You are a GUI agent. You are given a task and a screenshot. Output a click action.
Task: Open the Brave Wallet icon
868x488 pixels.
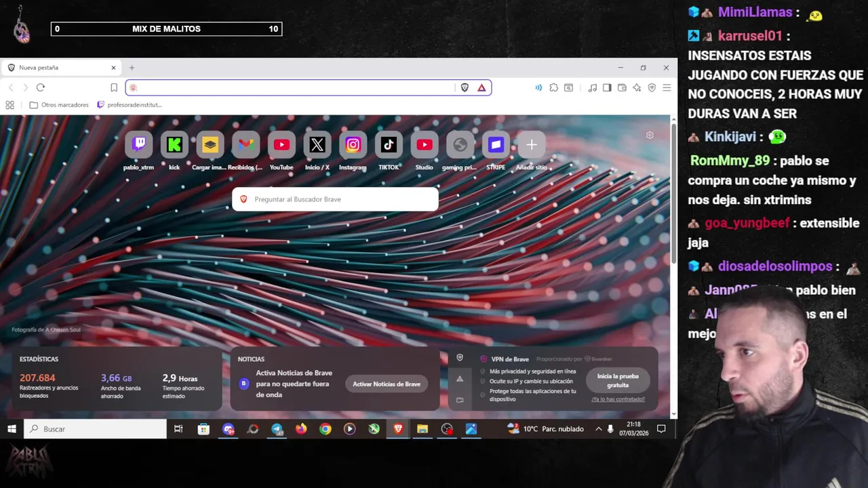(622, 87)
